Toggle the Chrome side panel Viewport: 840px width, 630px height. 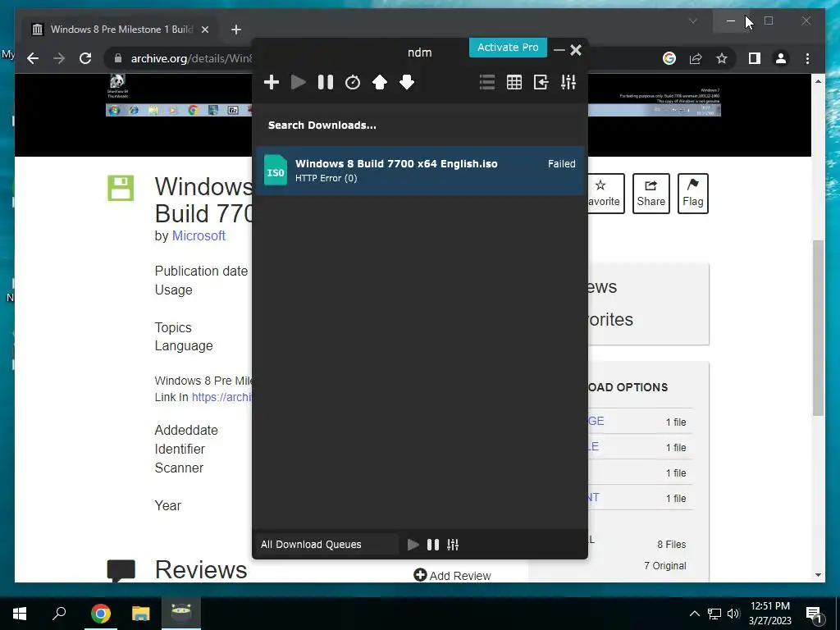pyautogui.click(x=755, y=58)
